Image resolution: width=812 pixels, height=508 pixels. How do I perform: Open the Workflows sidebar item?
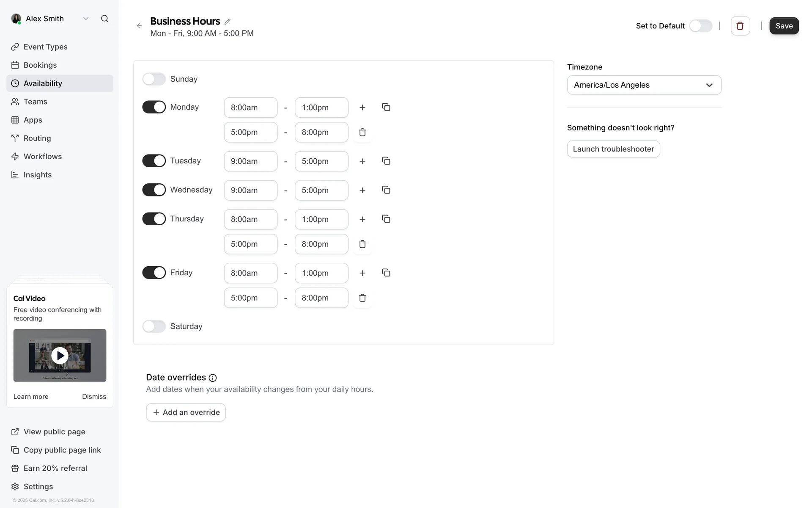42,157
